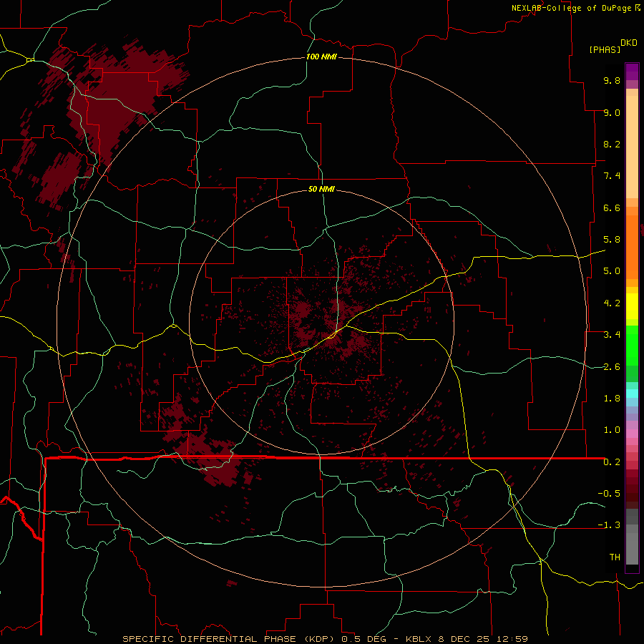Click the 5.8 value on the color scale
644x644 pixels.
coord(612,240)
